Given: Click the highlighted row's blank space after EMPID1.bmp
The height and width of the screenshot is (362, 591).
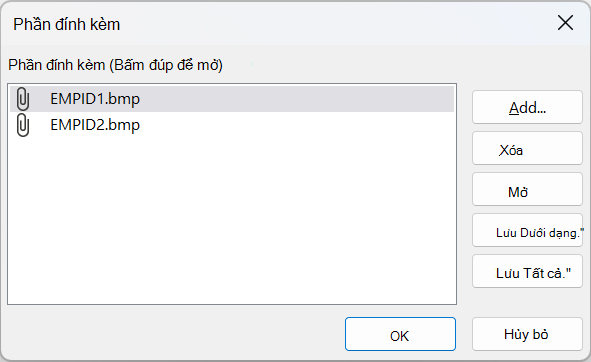Looking at the screenshot, I should tap(297, 99).
